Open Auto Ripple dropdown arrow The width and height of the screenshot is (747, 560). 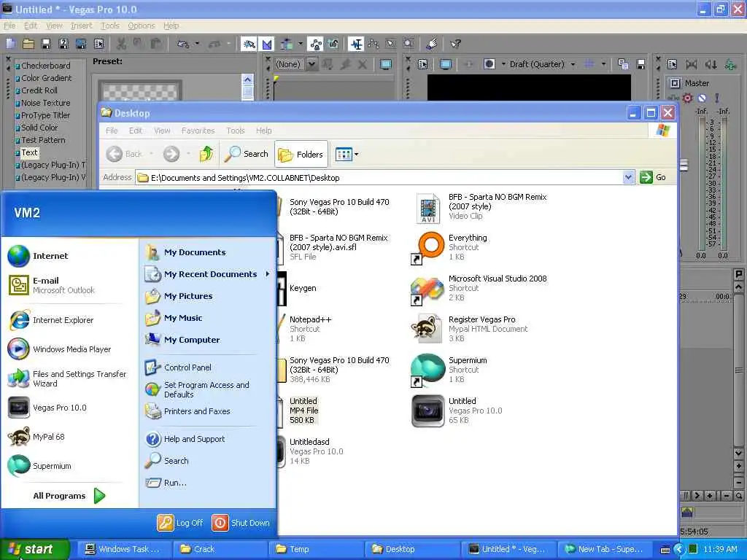pyautogui.click(x=300, y=44)
